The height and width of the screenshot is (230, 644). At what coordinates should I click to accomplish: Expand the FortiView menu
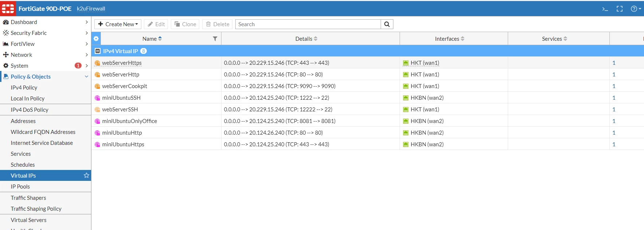tap(46, 44)
